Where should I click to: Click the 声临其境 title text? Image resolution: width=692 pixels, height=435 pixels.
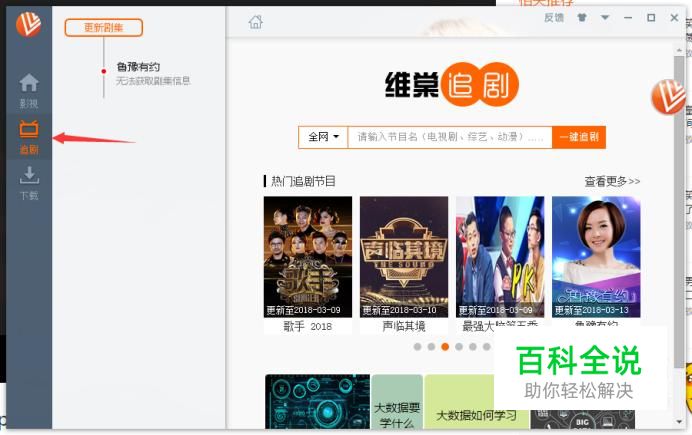coord(404,326)
